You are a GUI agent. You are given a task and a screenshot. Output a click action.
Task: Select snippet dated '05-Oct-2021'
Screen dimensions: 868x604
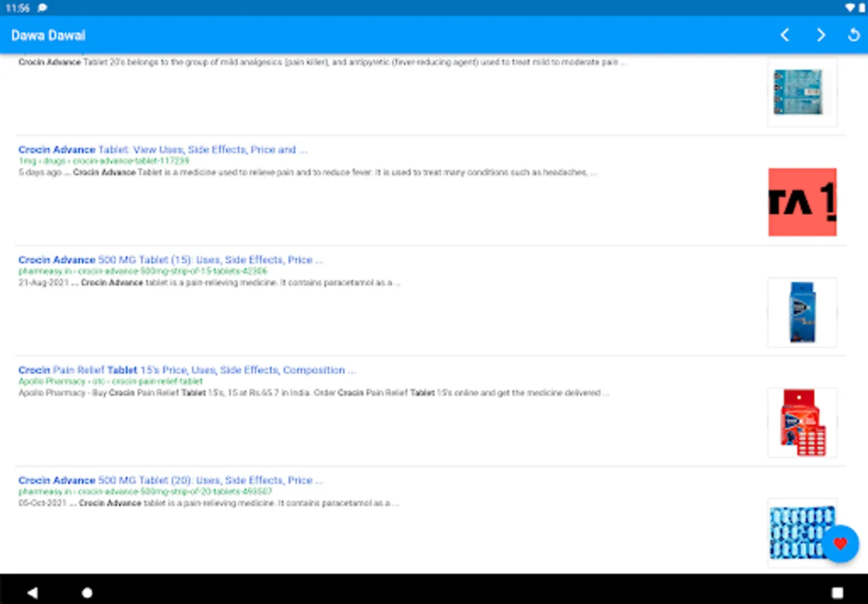[x=209, y=503]
